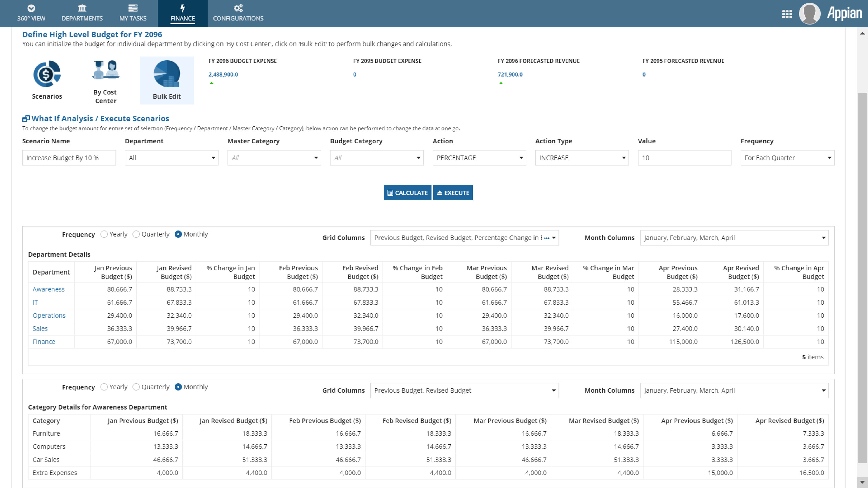Click the Value input field
Viewport: 868px width, 488px height.
tap(684, 158)
